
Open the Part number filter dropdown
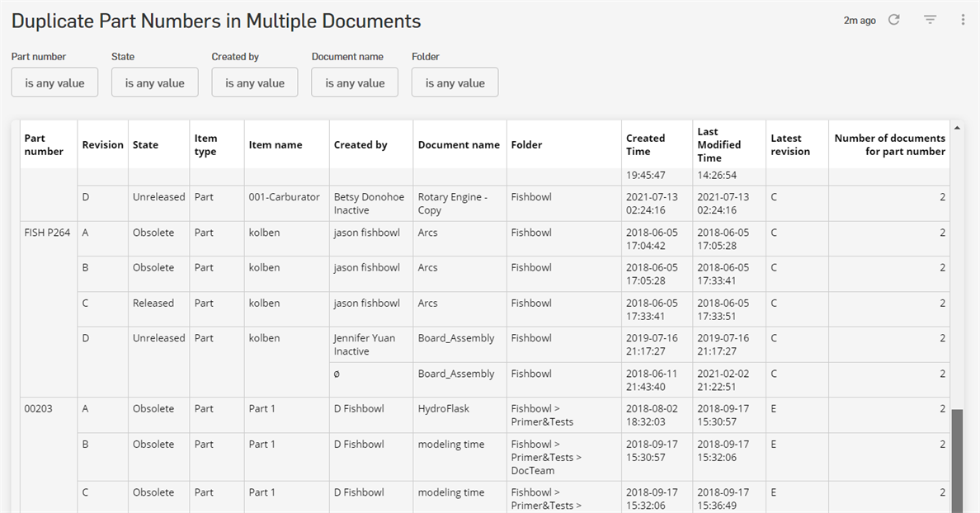(x=54, y=82)
